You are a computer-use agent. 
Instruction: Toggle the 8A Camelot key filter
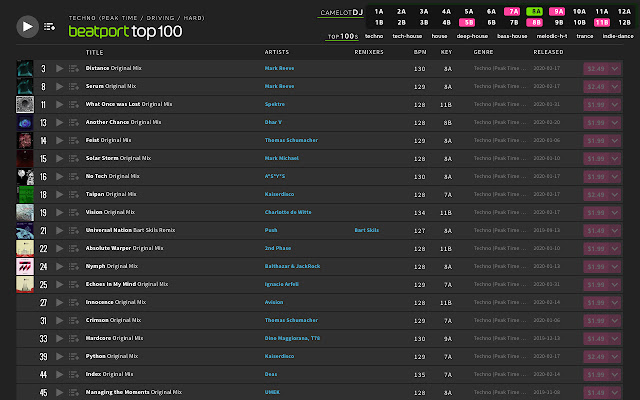[534, 11]
